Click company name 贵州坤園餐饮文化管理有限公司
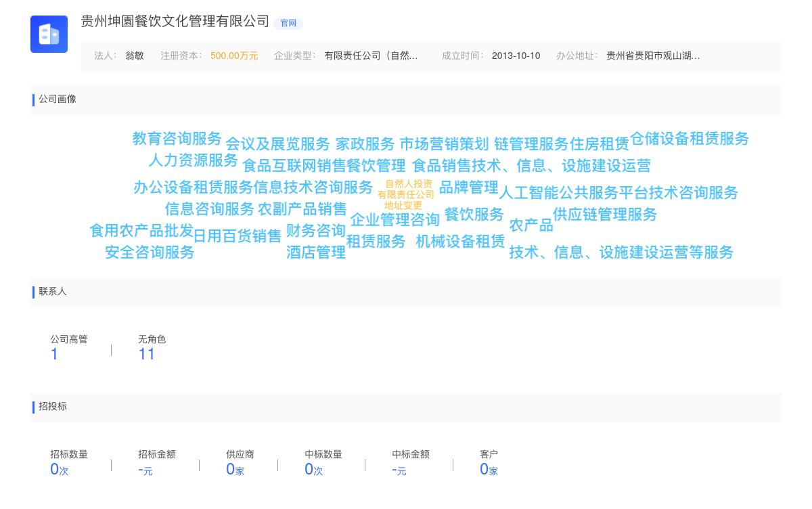The image size is (812, 509). click(x=175, y=22)
